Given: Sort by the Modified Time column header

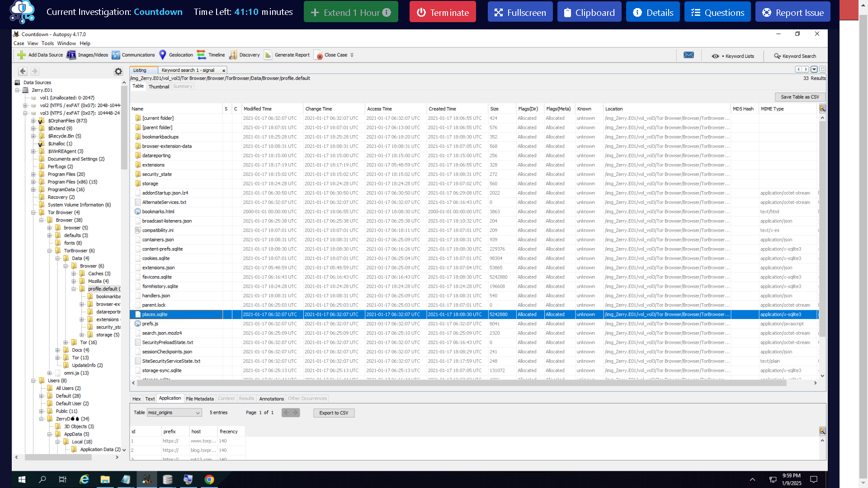Looking at the screenshot, I should (272, 109).
